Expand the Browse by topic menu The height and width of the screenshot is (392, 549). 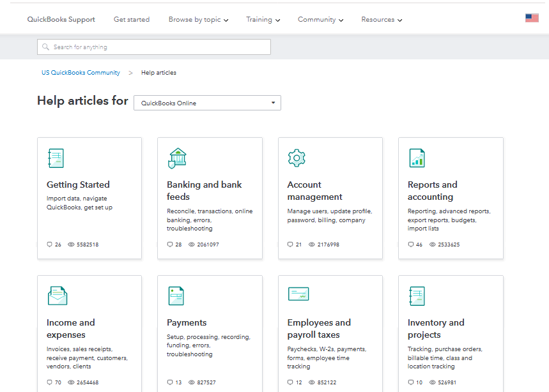[x=198, y=20]
